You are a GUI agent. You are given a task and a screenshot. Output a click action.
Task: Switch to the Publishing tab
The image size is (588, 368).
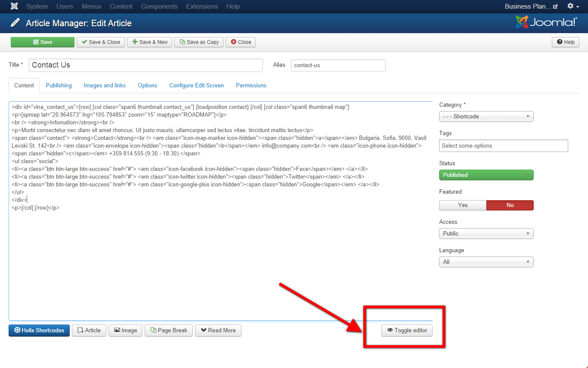click(59, 86)
